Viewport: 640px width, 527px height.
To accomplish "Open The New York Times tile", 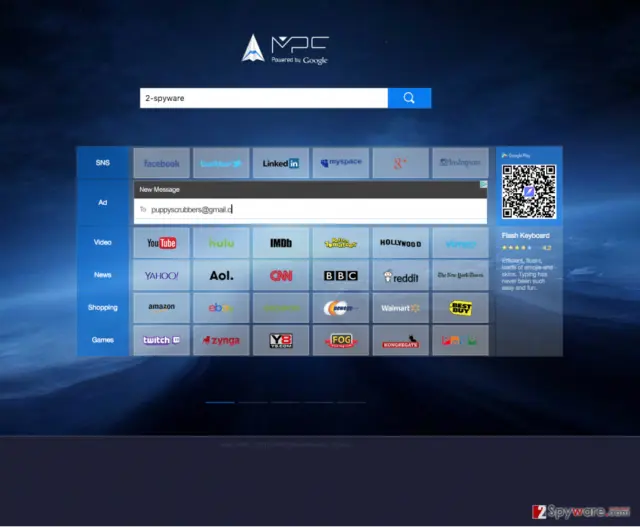I will click(460, 276).
